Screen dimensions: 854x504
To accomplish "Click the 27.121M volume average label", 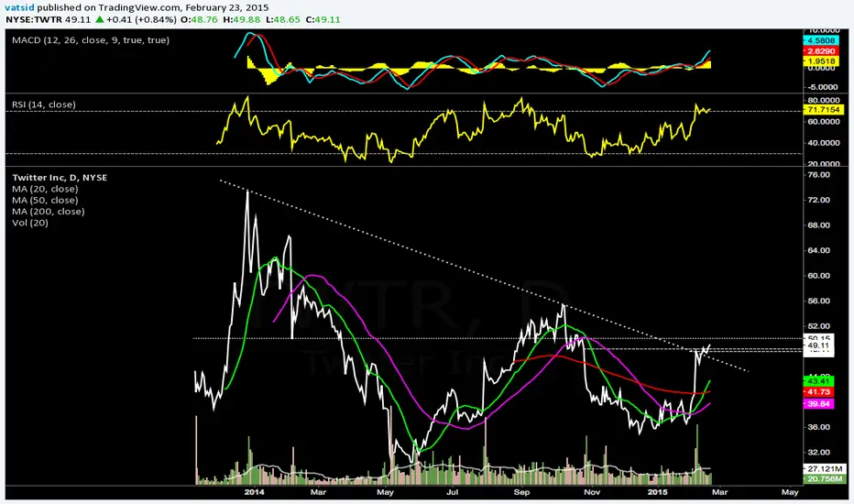I will 824,468.
